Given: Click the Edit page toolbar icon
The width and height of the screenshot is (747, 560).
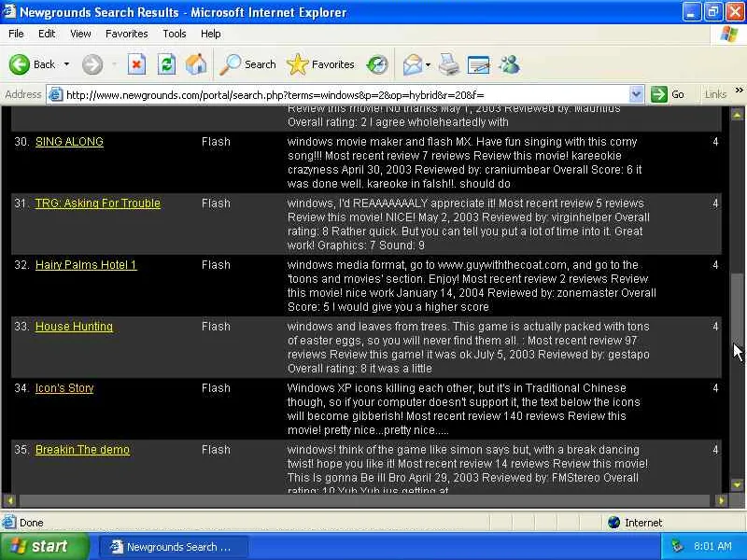Looking at the screenshot, I should 479,64.
